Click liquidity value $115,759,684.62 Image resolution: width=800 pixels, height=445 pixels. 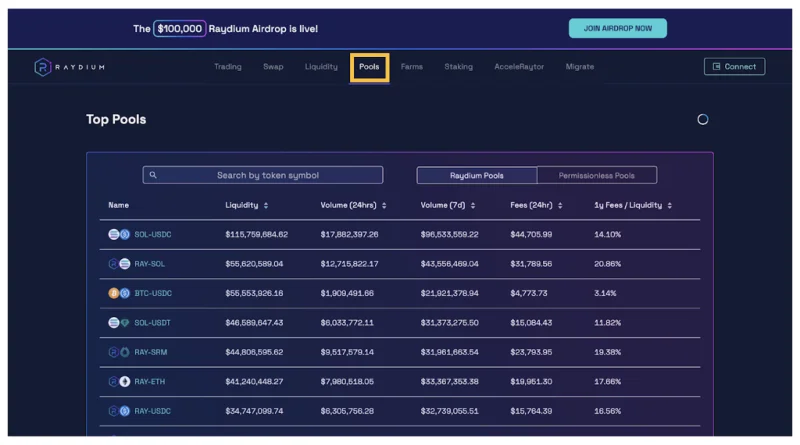coord(257,234)
